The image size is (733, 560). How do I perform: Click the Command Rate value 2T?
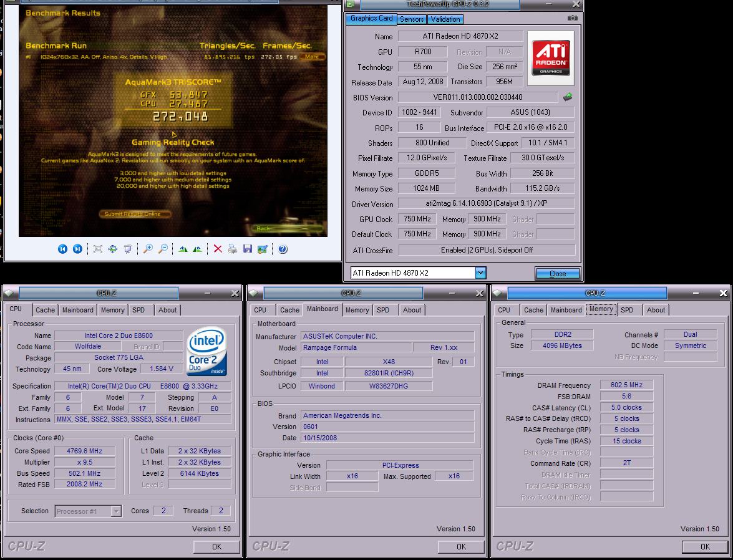pos(626,463)
